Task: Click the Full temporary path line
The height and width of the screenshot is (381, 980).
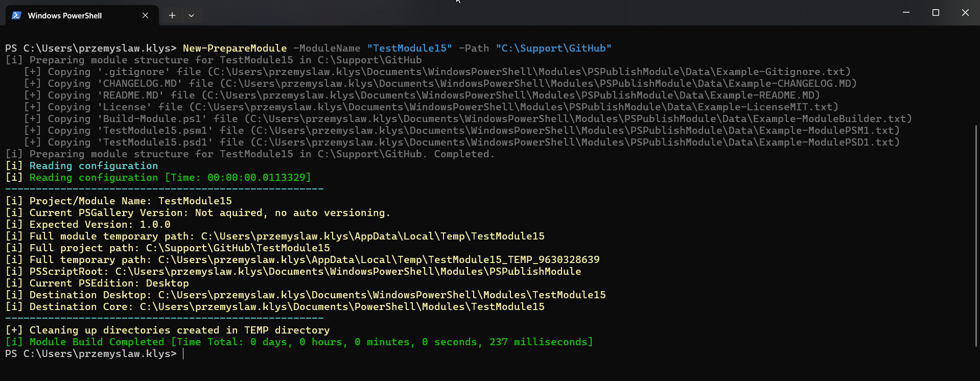Action: (302, 259)
